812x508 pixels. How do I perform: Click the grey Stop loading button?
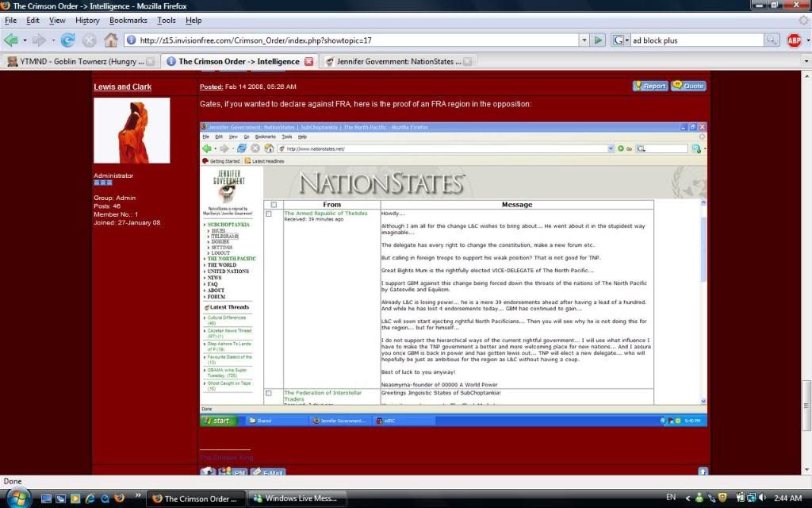[90, 40]
